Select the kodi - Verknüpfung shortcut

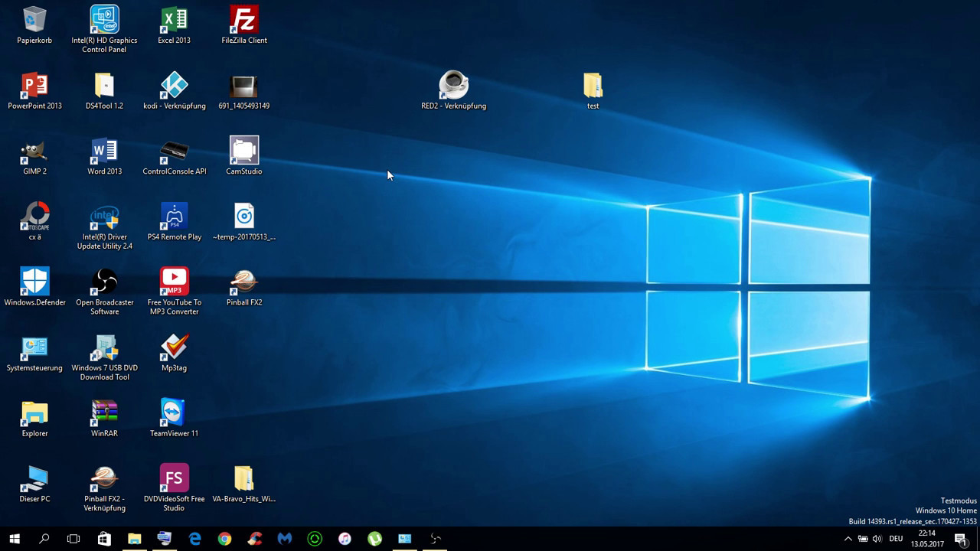(174, 85)
